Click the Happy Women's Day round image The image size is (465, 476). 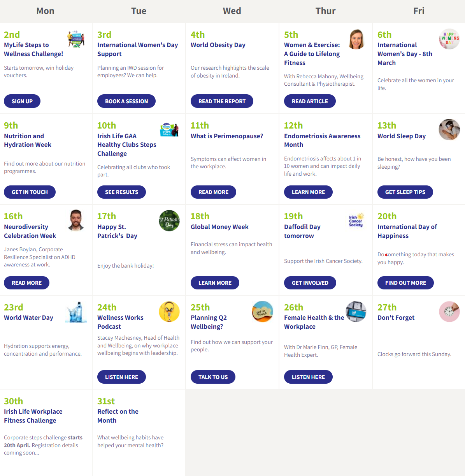449,39
